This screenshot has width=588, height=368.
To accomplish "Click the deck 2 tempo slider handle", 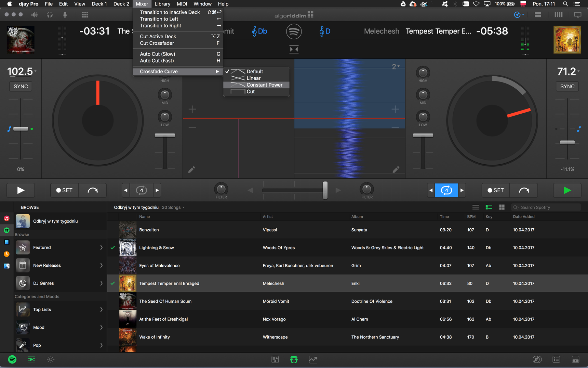I will click(x=567, y=142).
